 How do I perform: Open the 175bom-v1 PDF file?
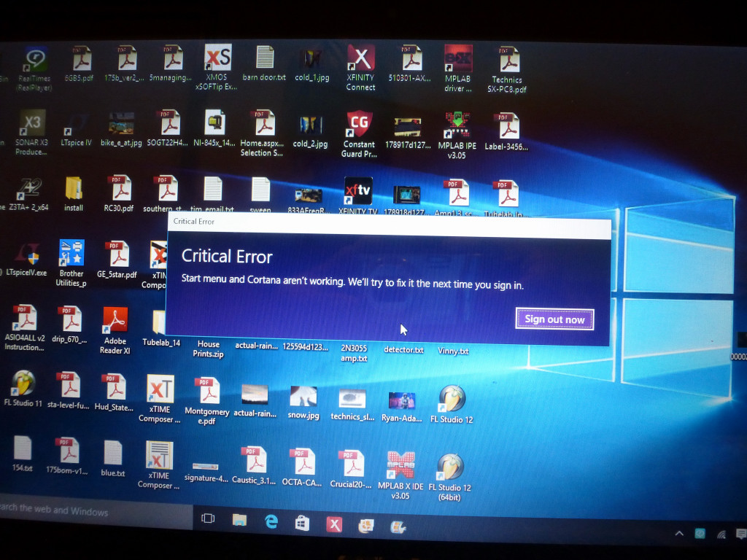(x=67, y=456)
